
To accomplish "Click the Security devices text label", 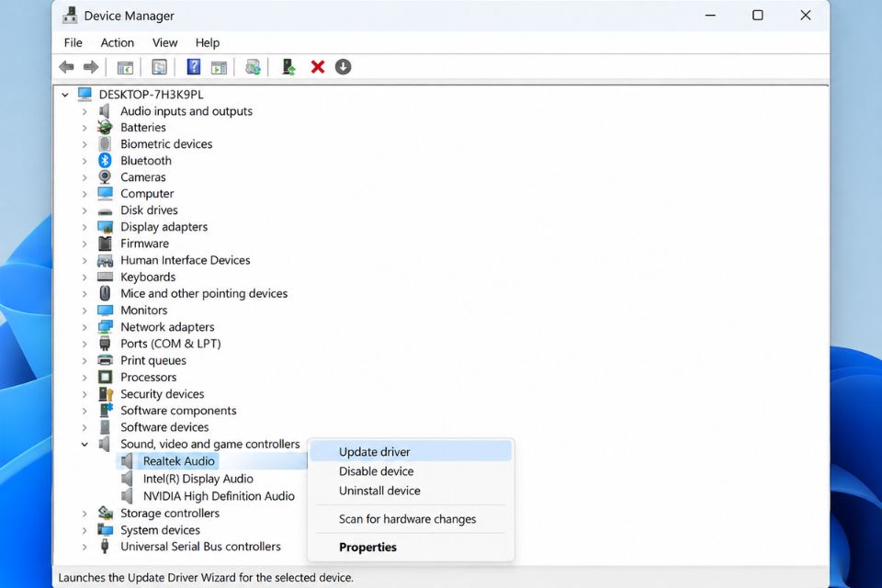I will 162,394.
